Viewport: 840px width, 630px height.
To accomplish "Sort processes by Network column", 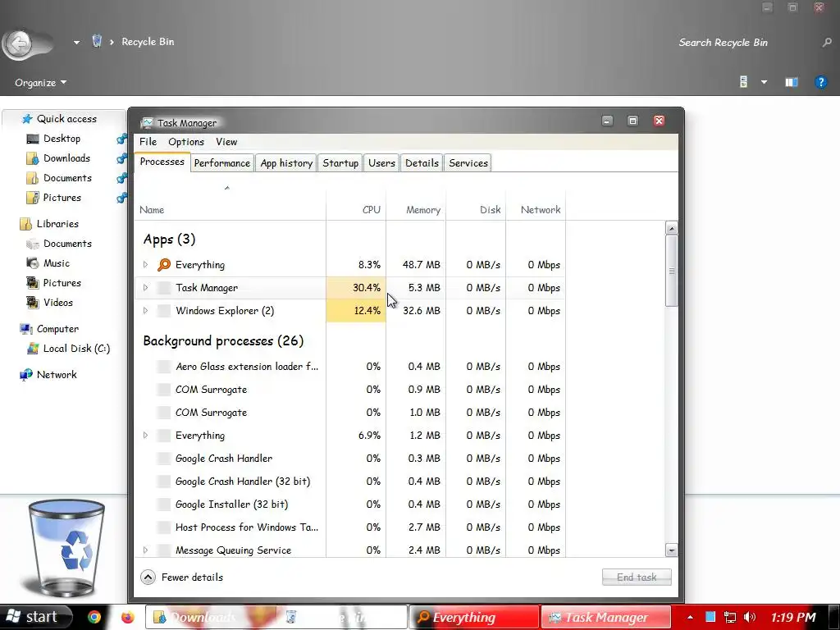I will tap(536, 204).
